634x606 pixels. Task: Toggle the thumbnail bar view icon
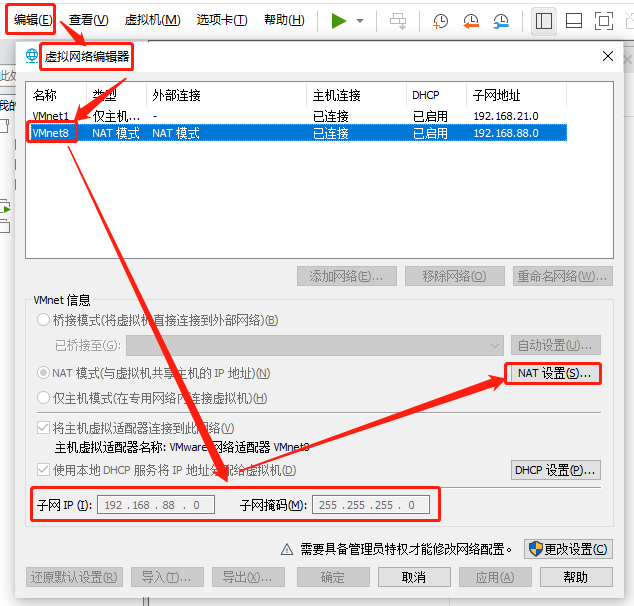[574, 21]
